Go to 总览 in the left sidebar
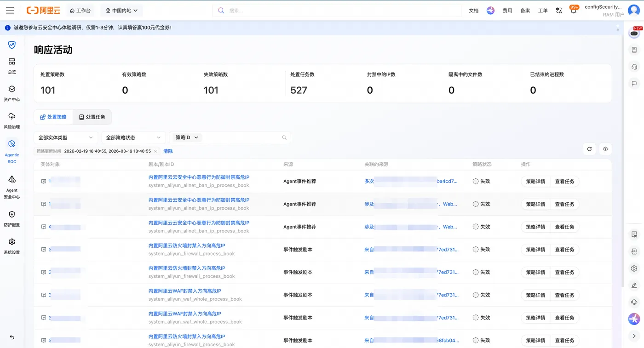The width and height of the screenshot is (644, 348). pos(12,66)
